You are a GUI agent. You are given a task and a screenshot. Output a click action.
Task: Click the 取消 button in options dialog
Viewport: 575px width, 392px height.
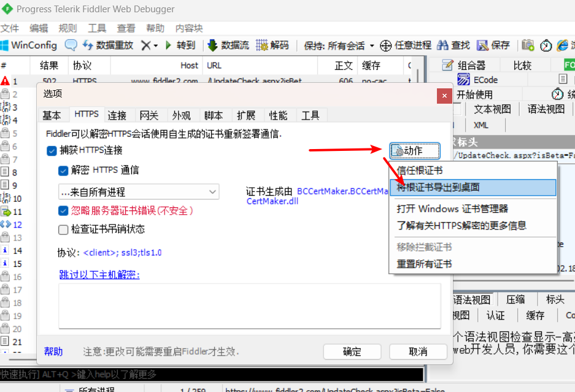pyautogui.click(x=418, y=352)
